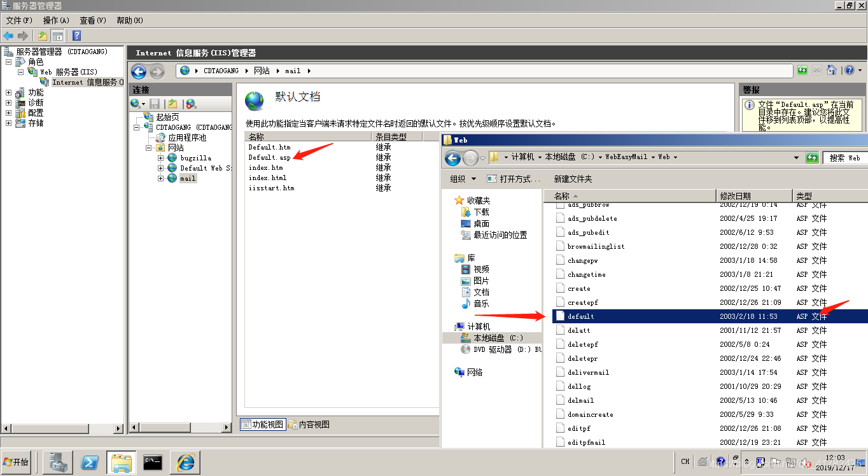Expand the bugzilla site node

[161, 158]
